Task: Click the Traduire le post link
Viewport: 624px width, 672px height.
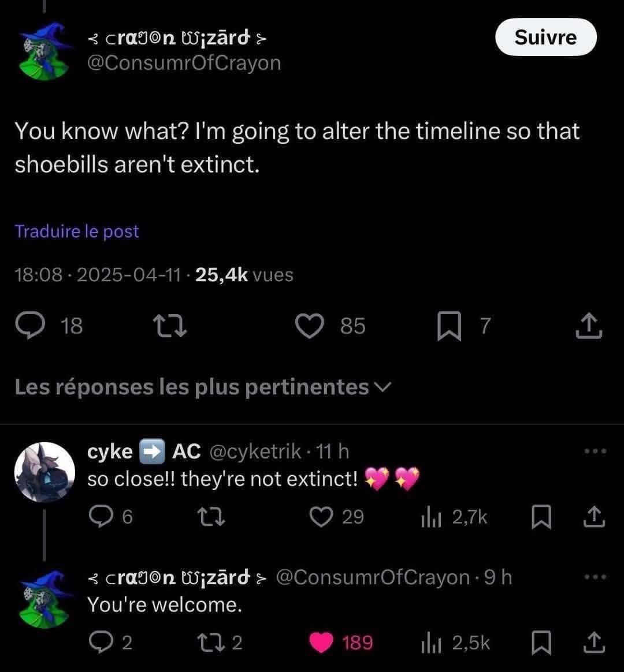Action: 77,232
